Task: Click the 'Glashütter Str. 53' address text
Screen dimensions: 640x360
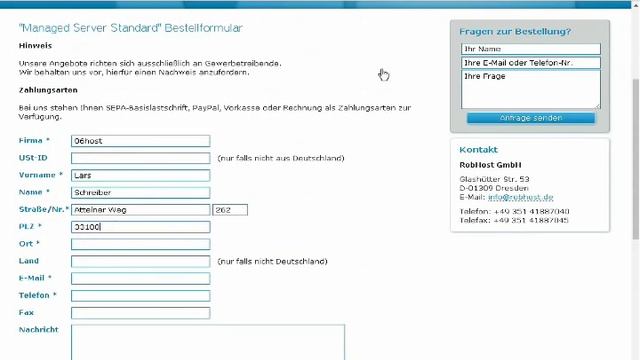Action: (x=494, y=179)
